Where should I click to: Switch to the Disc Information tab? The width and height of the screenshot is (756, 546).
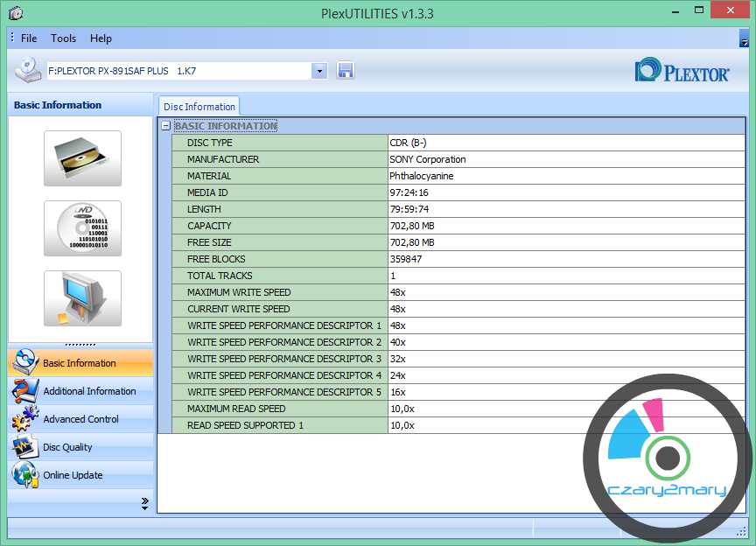click(199, 107)
